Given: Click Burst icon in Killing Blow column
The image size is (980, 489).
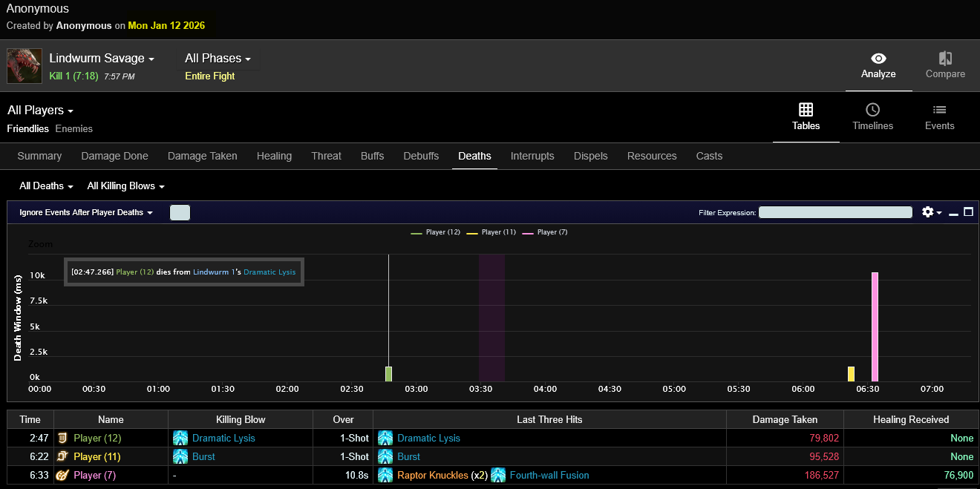Looking at the screenshot, I should [180, 456].
